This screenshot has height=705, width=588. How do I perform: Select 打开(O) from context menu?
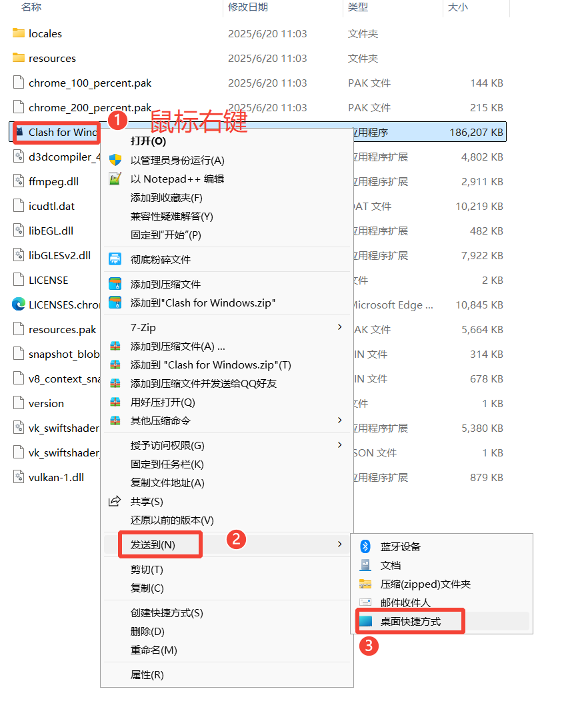(148, 141)
